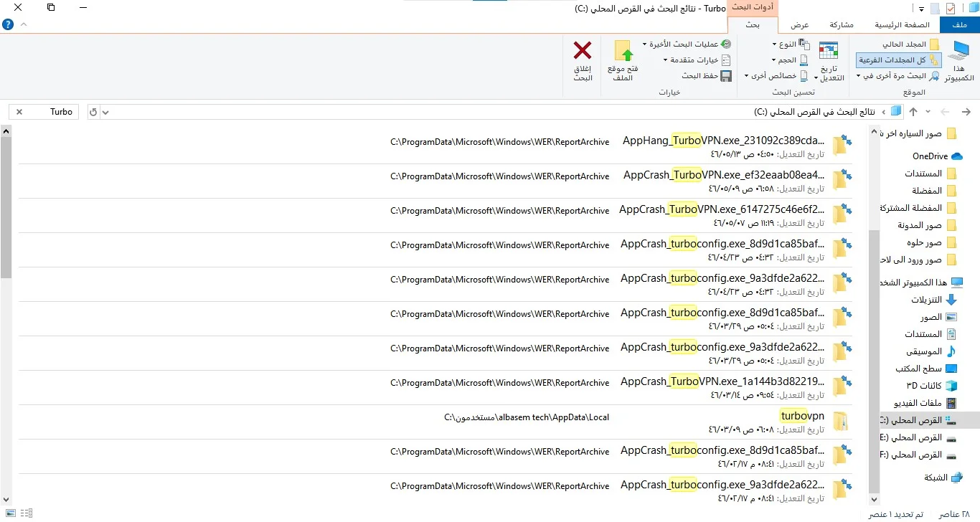Select OneDrive in the navigation pane
Viewport: 980px width, 522px height.
[x=937, y=156]
